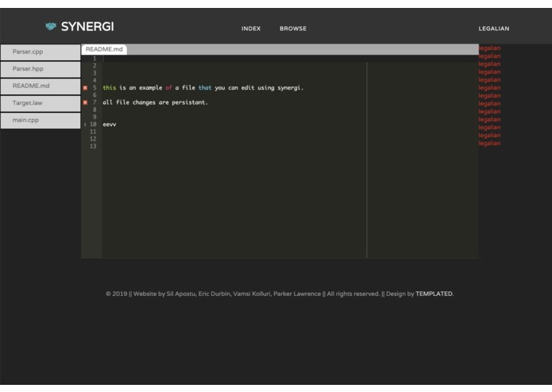Click the Synergi handshake logo icon
This screenshot has width=552, height=392.
click(x=51, y=26)
